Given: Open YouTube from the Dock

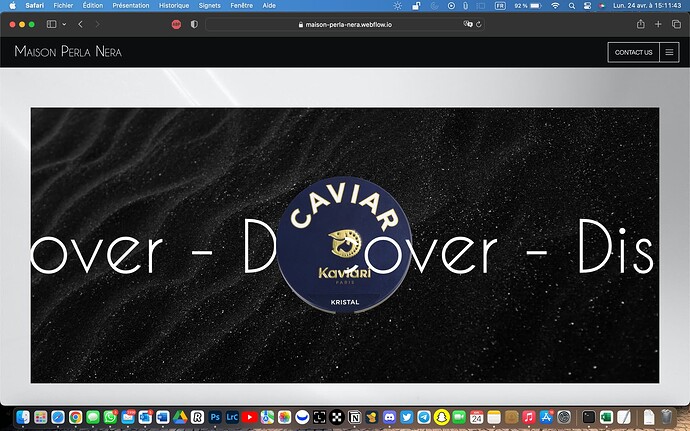Looking at the screenshot, I should point(250,416).
